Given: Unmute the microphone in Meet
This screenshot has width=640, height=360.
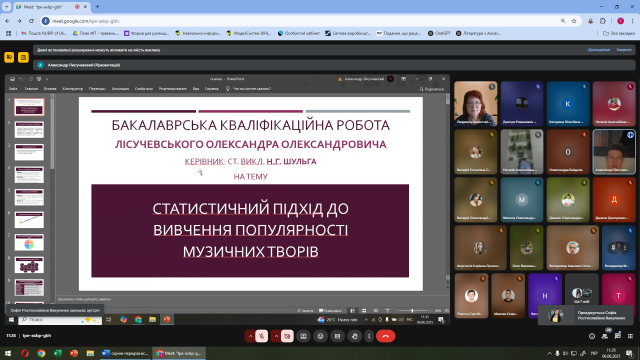Looking at the screenshot, I should click(262, 336).
